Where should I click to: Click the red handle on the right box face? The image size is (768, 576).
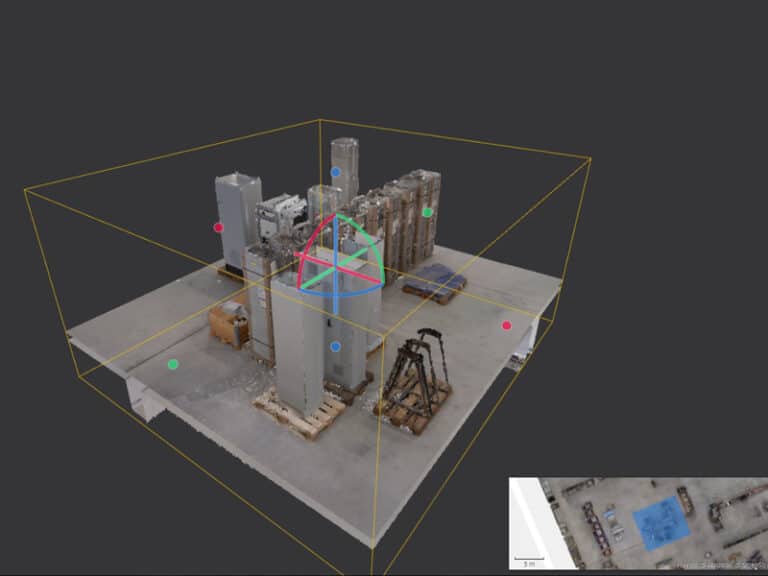(507, 325)
